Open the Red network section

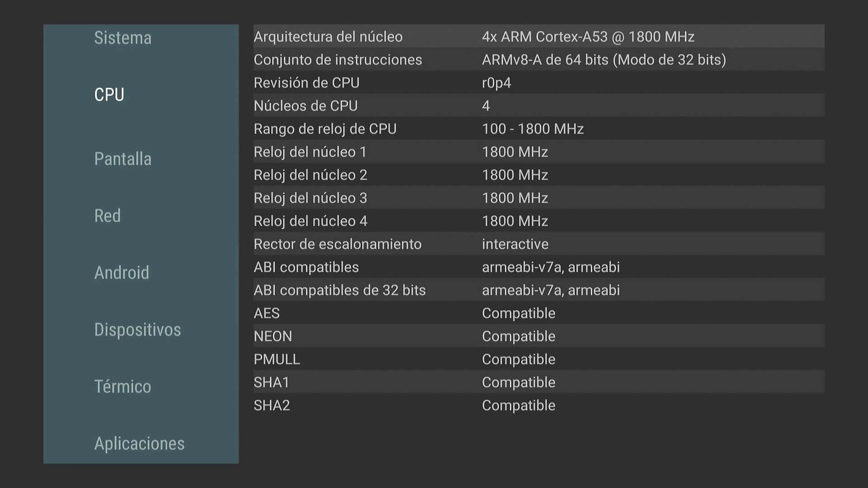107,216
